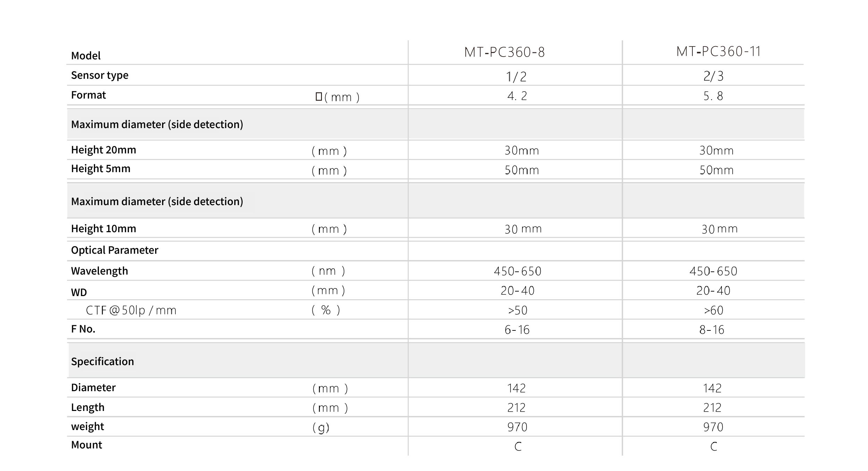Select the Height 10mm row label

pos(103,229)
